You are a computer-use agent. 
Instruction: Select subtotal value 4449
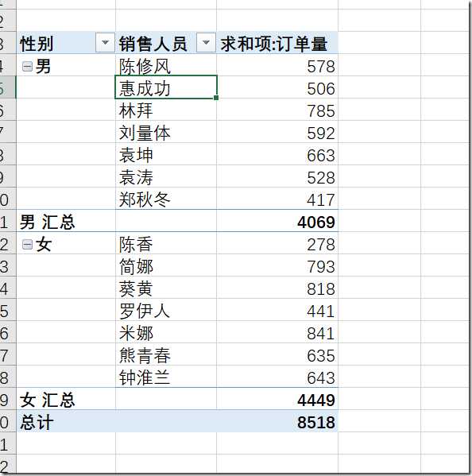click(316, 400)
